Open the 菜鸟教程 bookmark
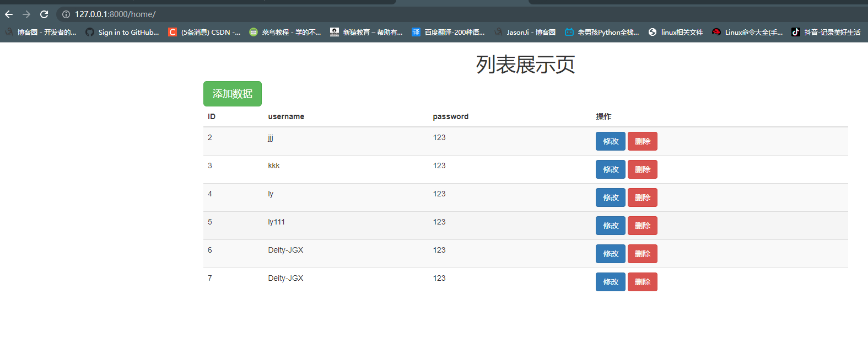This screenshot has height=358, width=868. point(285,33)
